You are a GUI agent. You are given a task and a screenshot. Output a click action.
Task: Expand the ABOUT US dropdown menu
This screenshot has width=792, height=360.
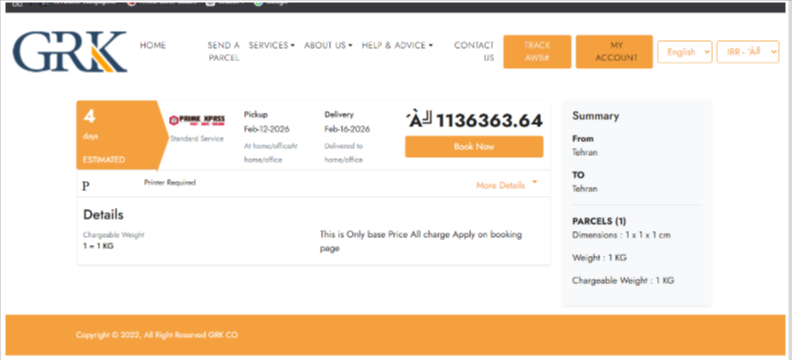coord(328,45)
